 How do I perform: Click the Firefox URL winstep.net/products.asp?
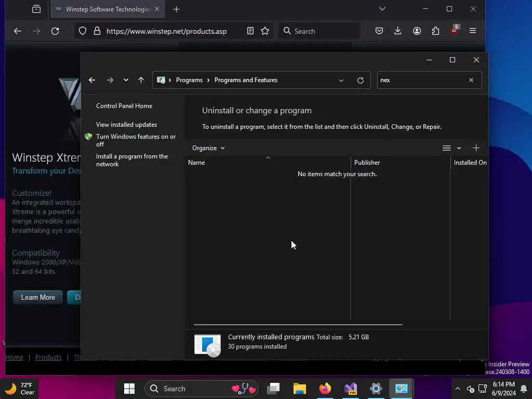(x=166, y=31)
